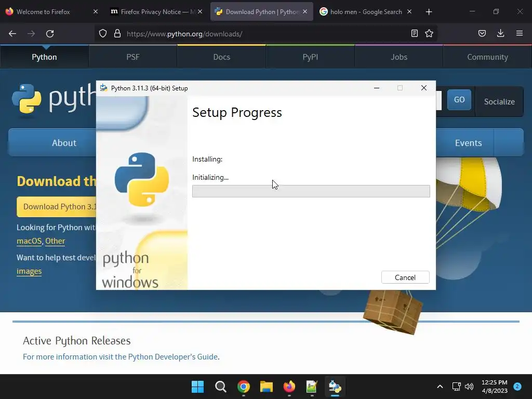532x399 pixels.
Task: Reload the Python downloads page
Action: point(50,34)
